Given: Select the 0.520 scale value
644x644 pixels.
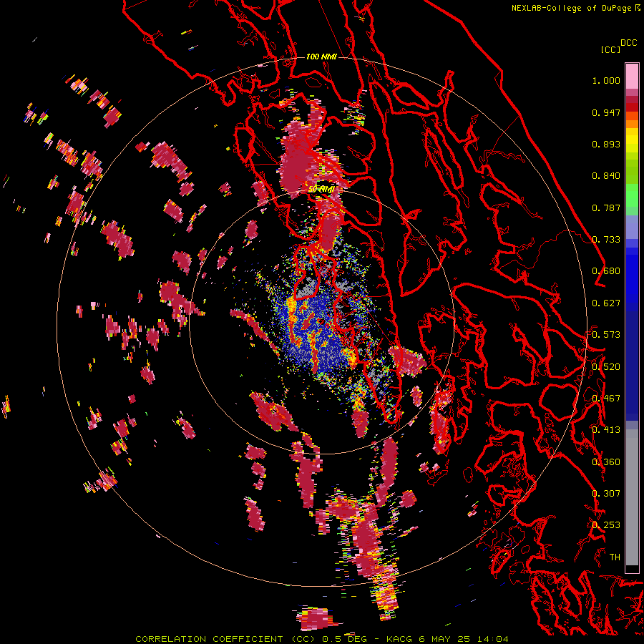Looking at the screenshot, I should tap(606, 367).
